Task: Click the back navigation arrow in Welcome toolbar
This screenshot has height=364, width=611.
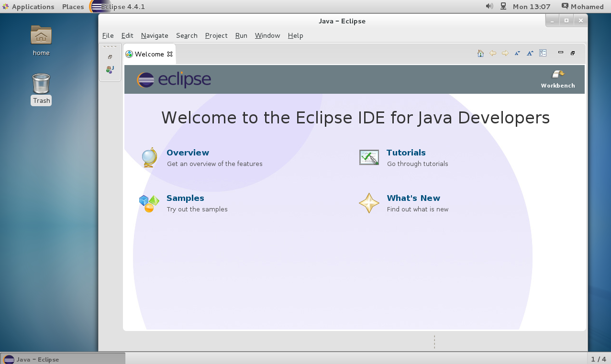Action: click(493, 53)
